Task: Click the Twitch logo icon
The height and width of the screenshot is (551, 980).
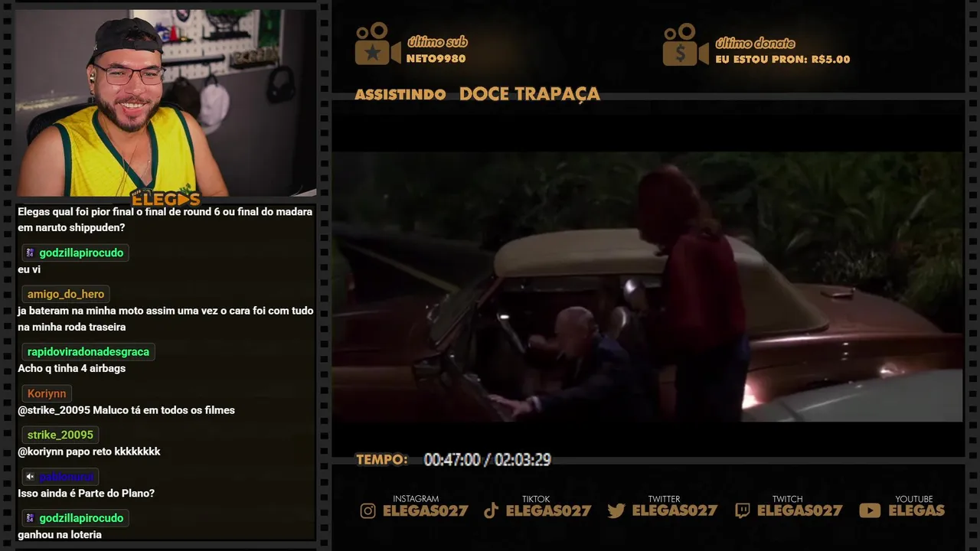Action: [x=743, y=511]
